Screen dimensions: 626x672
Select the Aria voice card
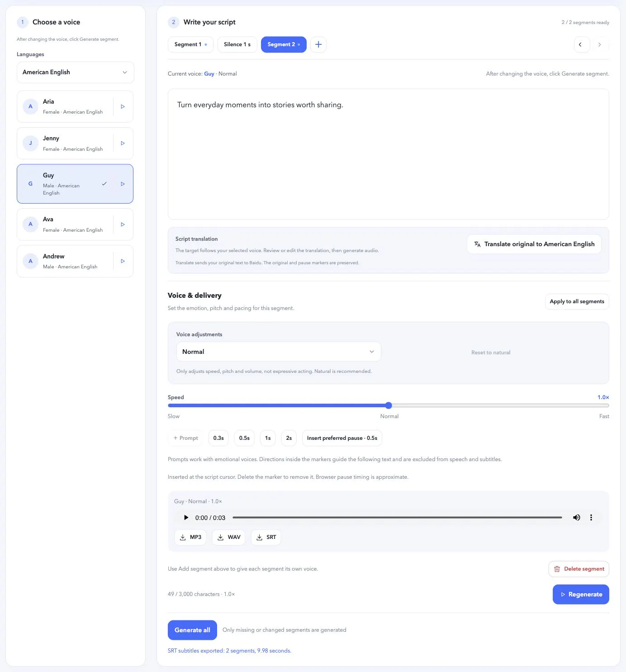coord(75,106)
